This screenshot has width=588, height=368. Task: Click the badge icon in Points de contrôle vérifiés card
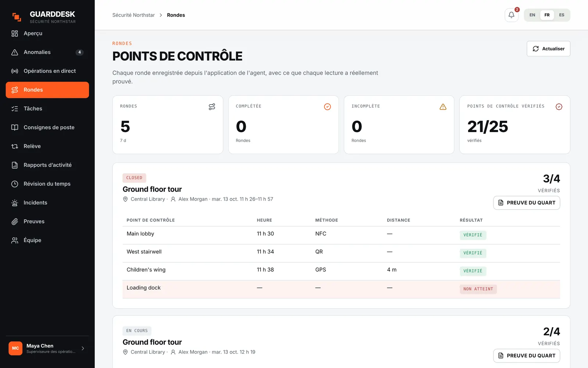[559, 107]
